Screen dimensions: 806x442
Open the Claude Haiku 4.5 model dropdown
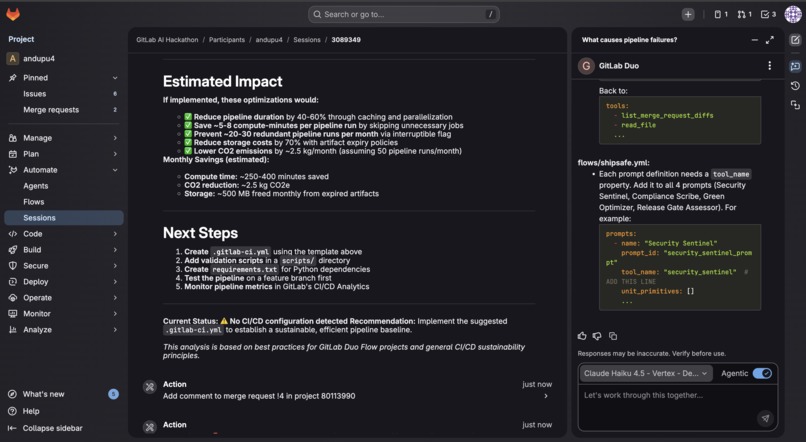point(646,373)
